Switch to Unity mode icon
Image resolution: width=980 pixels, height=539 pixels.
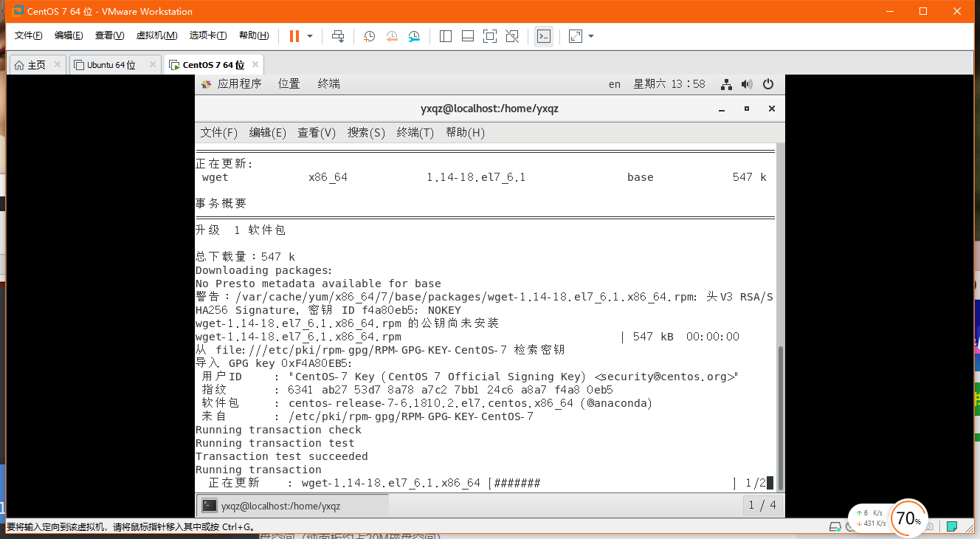[513, 36]
